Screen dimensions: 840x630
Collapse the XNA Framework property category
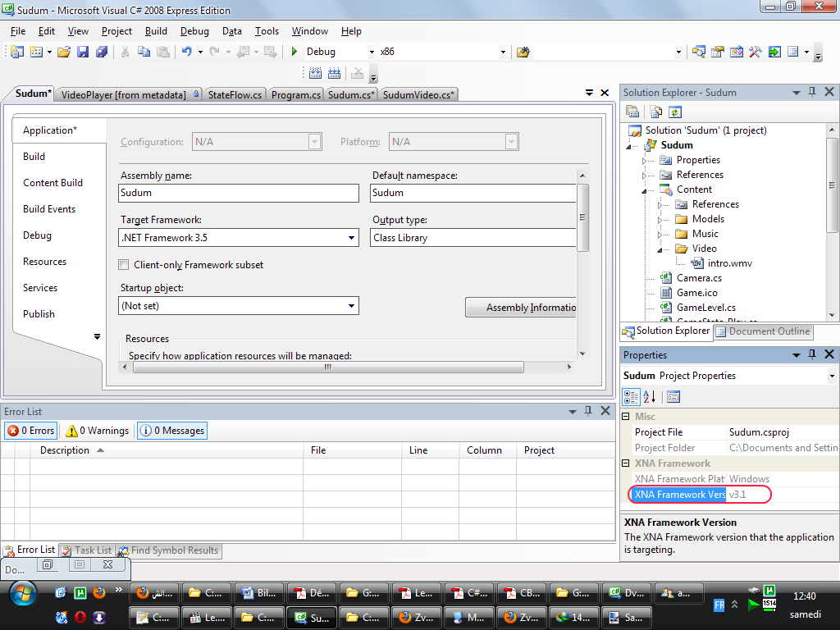[x=625, y=463]
